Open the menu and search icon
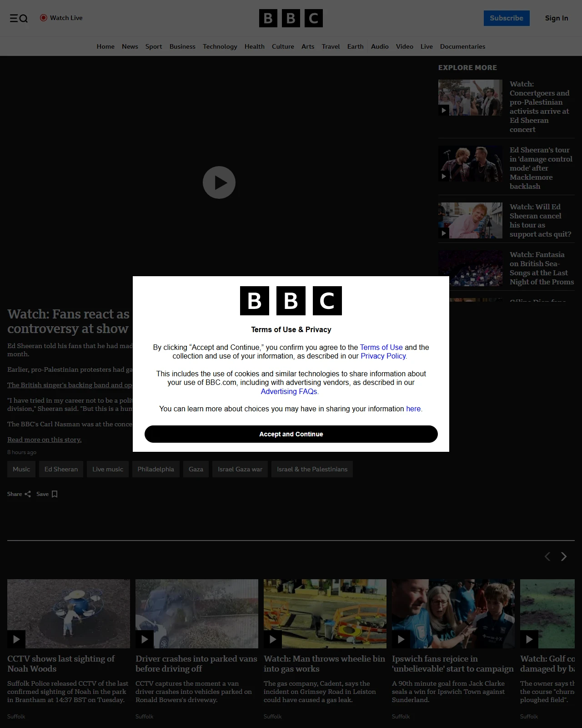 point(19,18)
